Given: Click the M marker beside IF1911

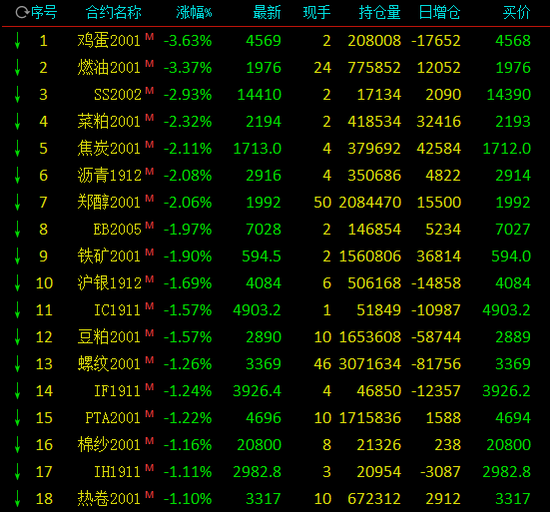Looking at the screenshot, I should 150,386.
